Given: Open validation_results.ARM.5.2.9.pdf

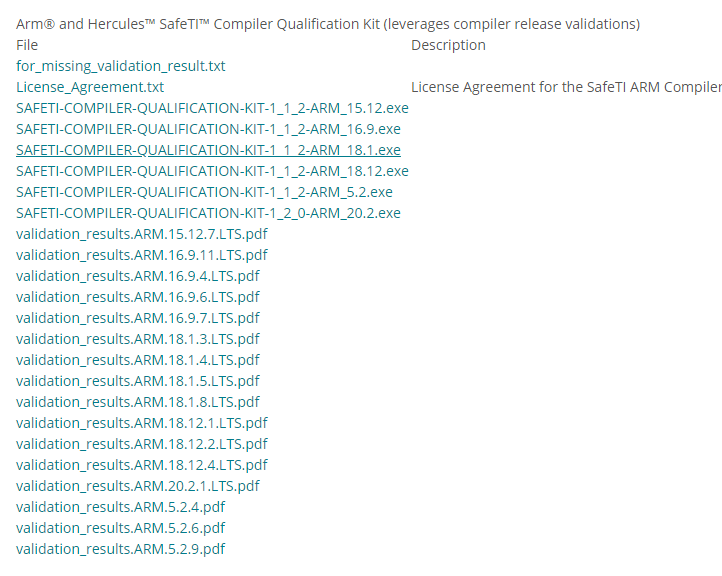Looking at the screenshot, I should point(121,549).
